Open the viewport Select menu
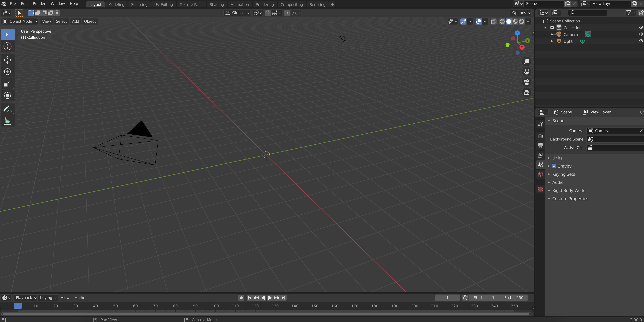The width and height of the screenshot is (644, 322). coord(61,22)
